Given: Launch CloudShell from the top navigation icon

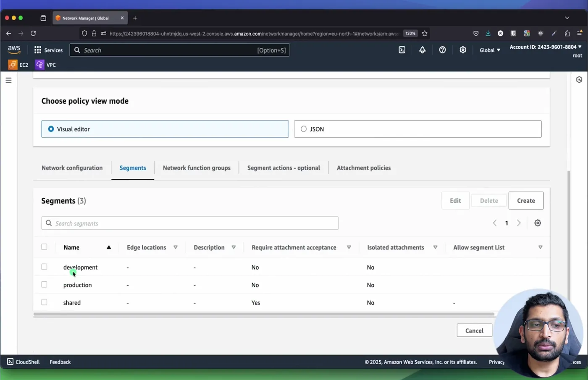Looking at the screenshot, I should click(402, 50).
